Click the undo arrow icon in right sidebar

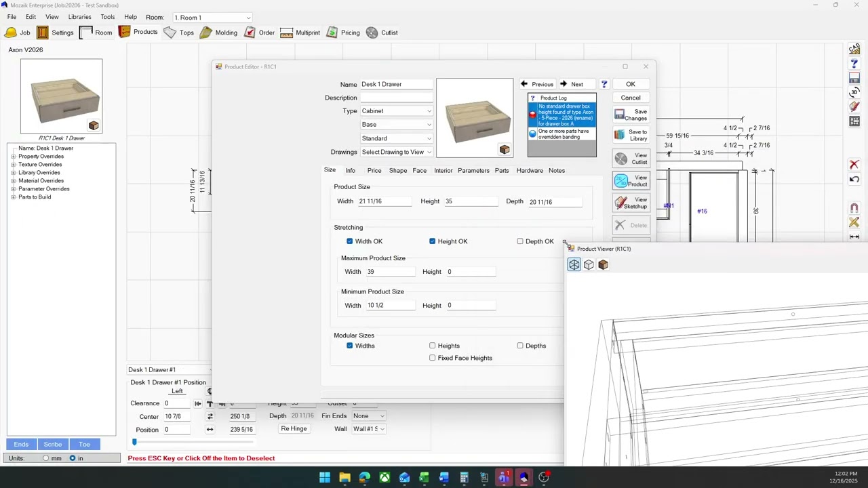point(854,180)
